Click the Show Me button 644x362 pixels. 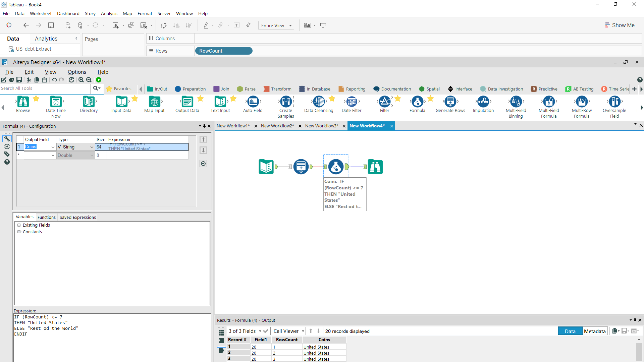point(620,25)
